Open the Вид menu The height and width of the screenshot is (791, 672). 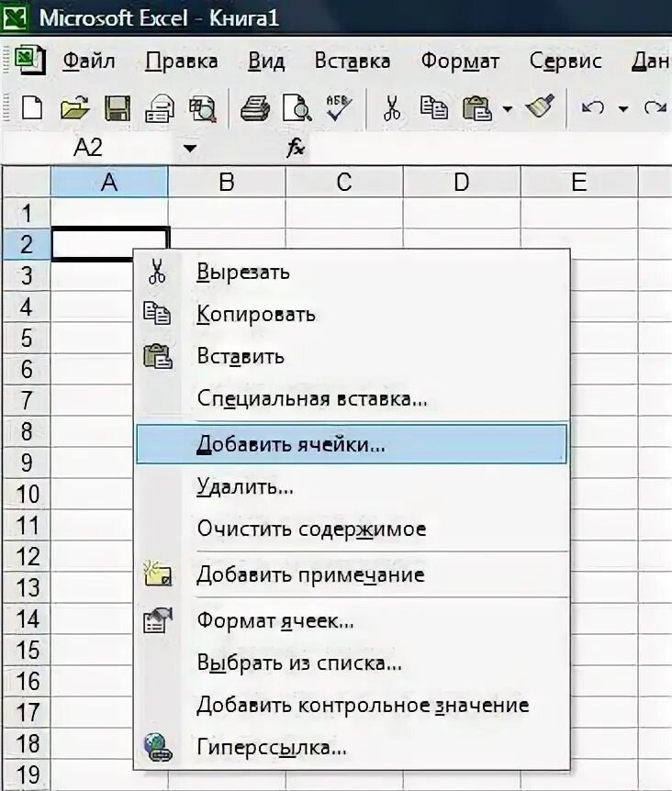pos(266,61)
